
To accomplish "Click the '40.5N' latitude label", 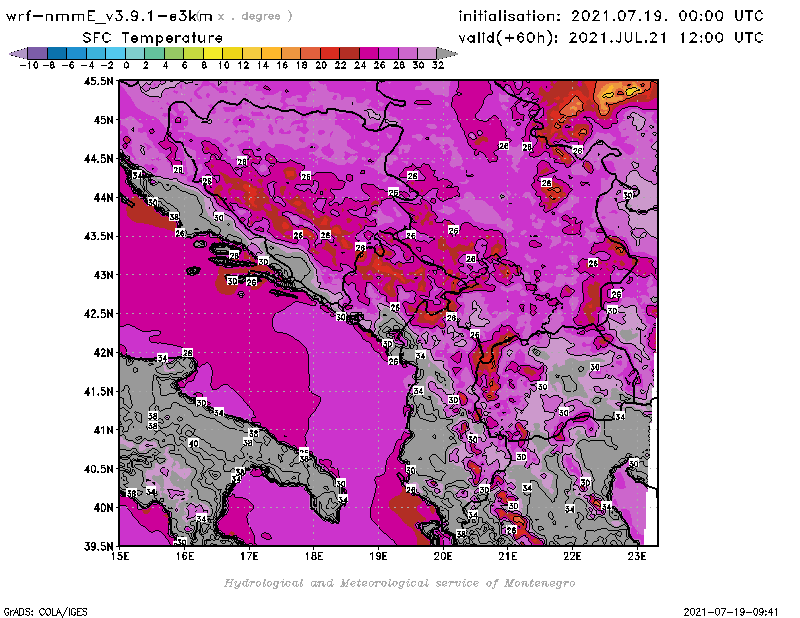I will (x=98, y=469).
